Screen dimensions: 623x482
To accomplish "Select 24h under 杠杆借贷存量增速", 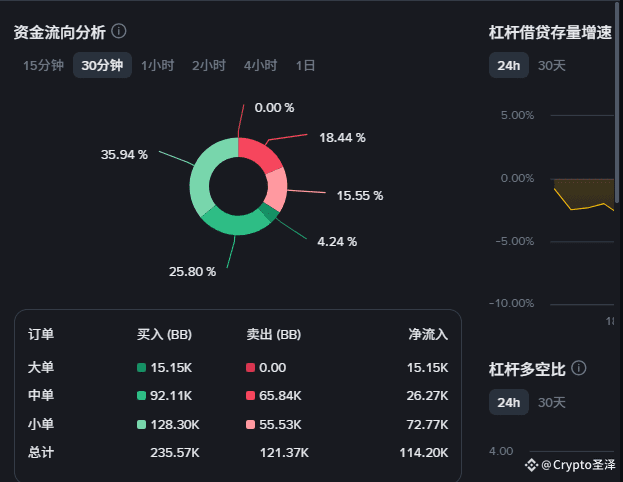I will [509, 65].
